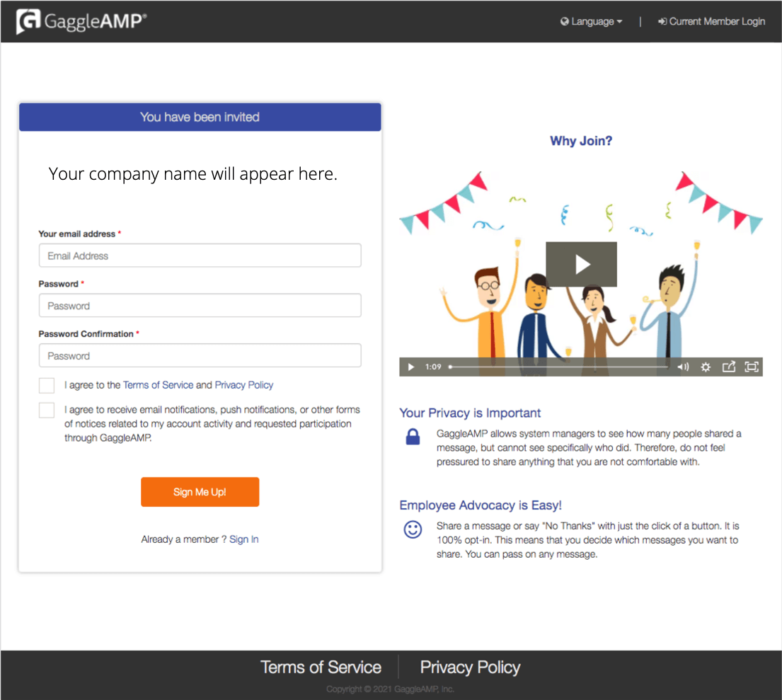This screenshot has height=700, width=782.
Task: Click the small play icon in video bar
Action: [x=411, y=367]
